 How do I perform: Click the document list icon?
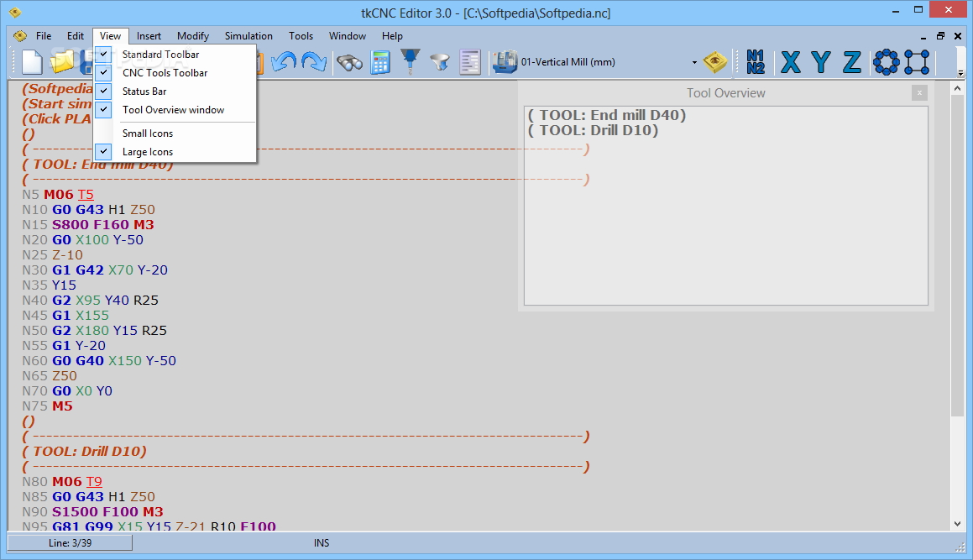tap(470, 62)
